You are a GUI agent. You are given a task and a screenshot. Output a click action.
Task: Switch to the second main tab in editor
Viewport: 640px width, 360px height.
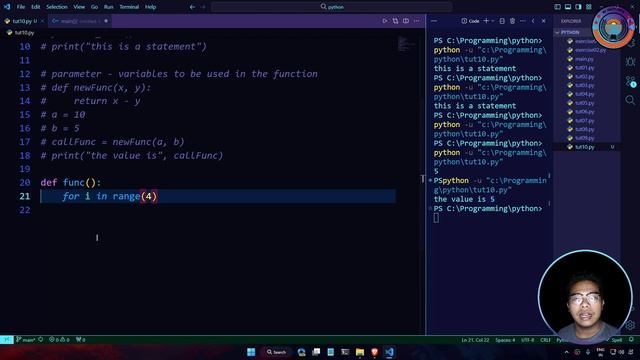click(80, 21)
